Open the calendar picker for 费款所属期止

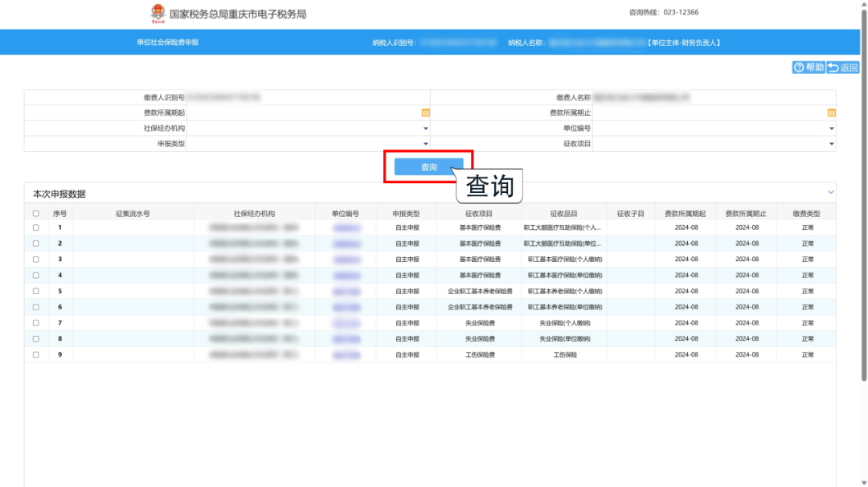point(831,113)
